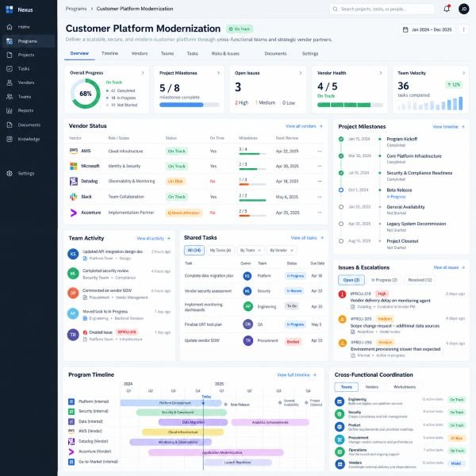Click the TR avatar in Team Activity
The height and width of the screenshot is (476, 476).
[x=73, y=335]
